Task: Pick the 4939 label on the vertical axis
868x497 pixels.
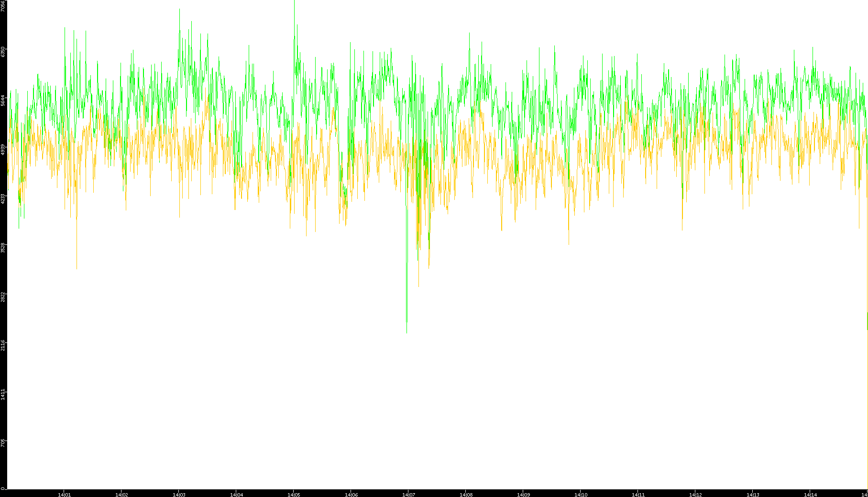Action: [x=3, y=149]
